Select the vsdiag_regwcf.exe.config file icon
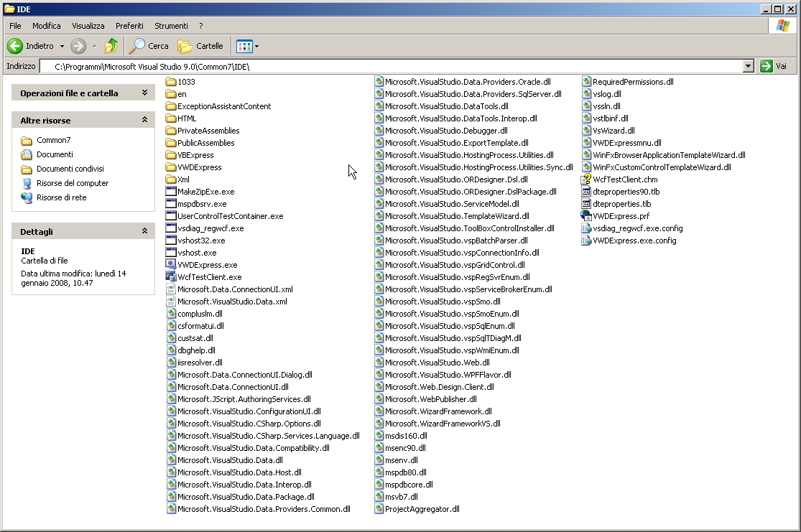Image resolution: width=801 pixels, height=532 pixels. [586, 228]
